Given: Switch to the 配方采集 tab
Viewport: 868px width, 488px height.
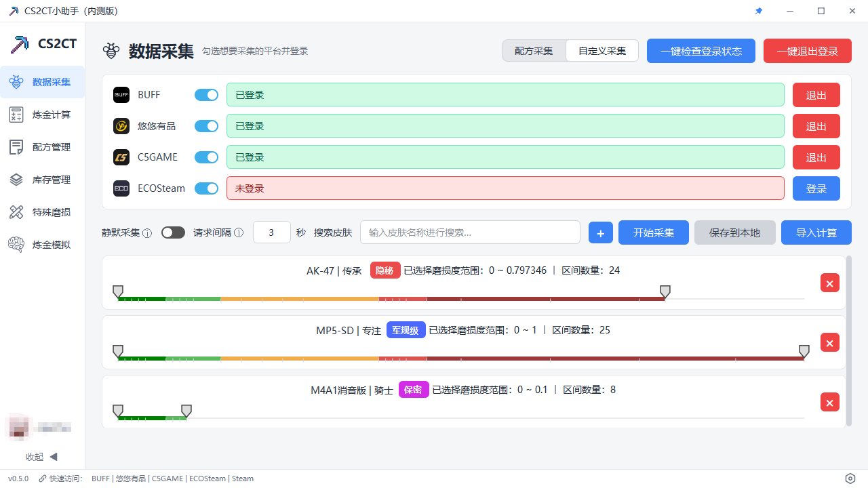Looking at the screenshot, I should pyautogui.click(x=534, y=51).
